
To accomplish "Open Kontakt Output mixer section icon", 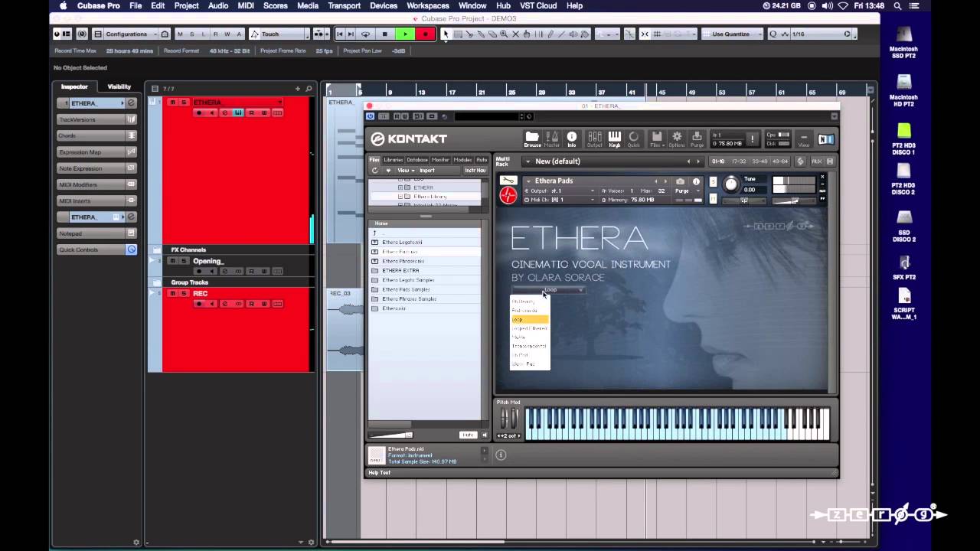I will [x=595, y=139].
